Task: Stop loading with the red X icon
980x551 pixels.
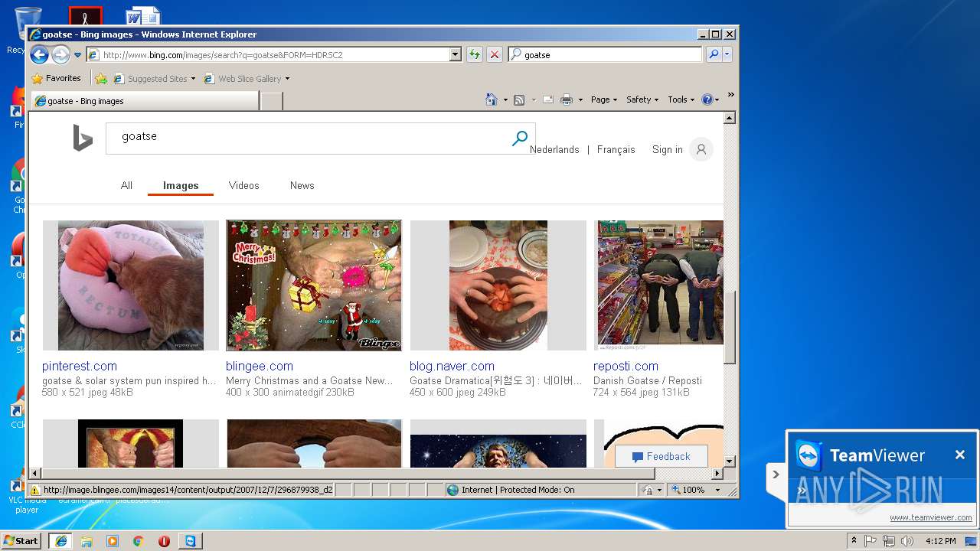Action: coord(495,55)
